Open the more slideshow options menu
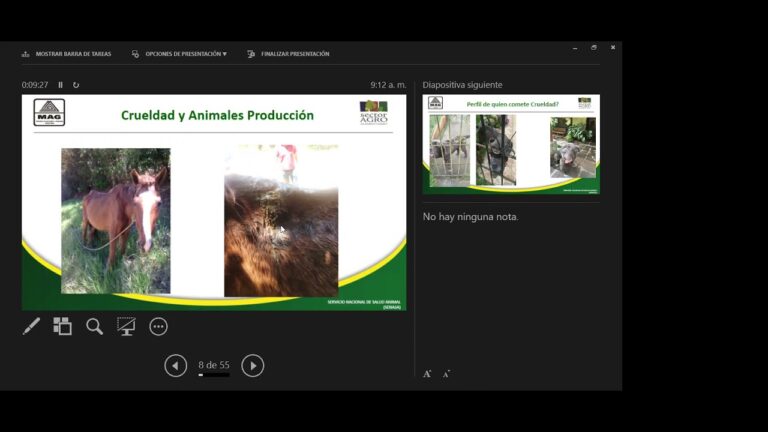The width and height of the screenshot is (768, 432). [158, 326]
